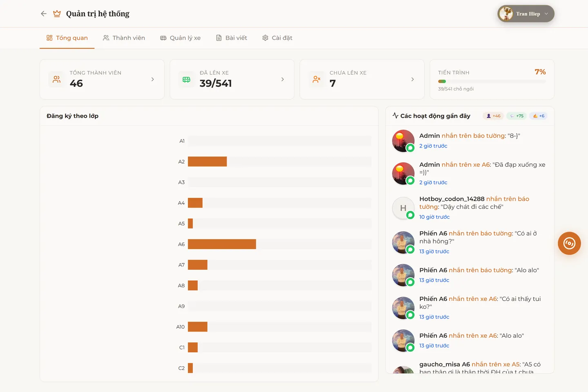Click the back arrow icon
The height and width of the screenshot is (392, 588).
44,14
